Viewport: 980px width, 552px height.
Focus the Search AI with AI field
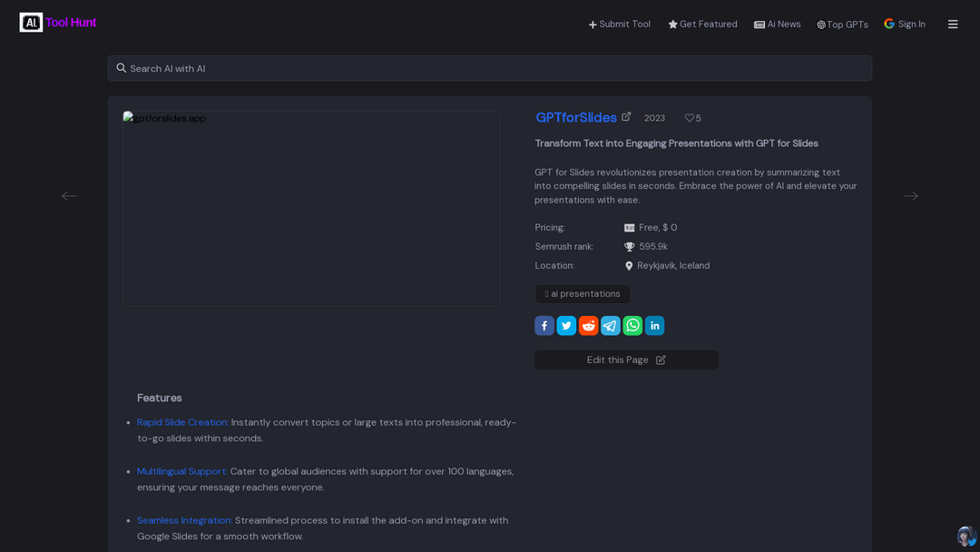(x=489, y=68)
